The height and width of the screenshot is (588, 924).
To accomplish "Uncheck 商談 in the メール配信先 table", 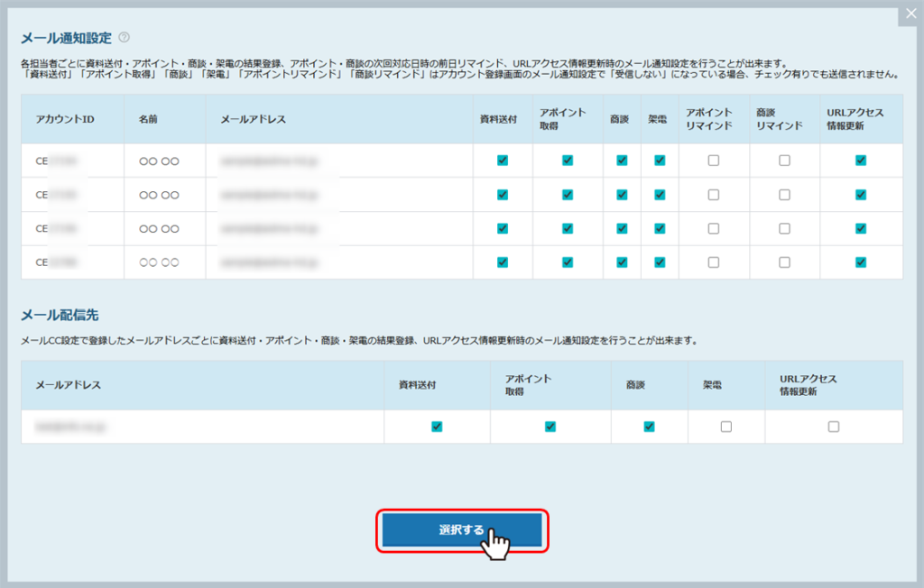I will coord(648,427).
